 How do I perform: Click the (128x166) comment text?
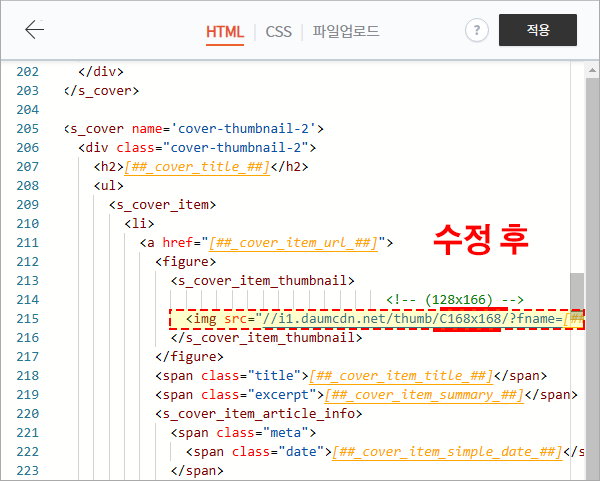click(459, 300)
